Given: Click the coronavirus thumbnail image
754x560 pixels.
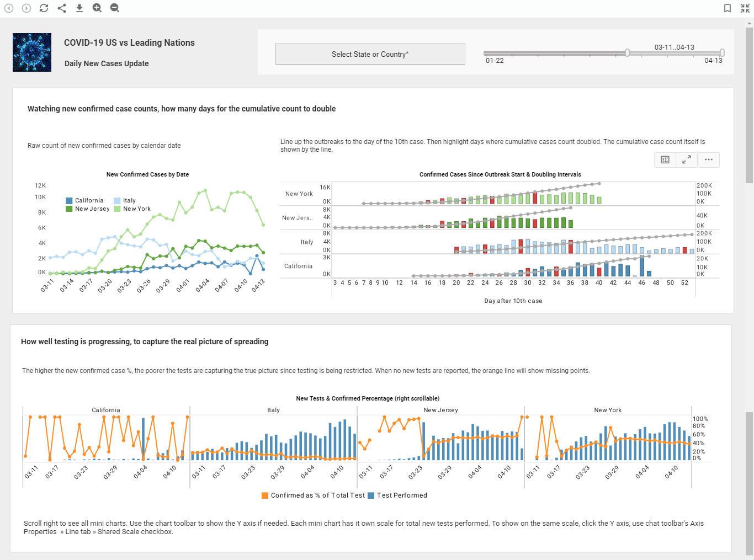Looking at the screenshot, I should (32, 52).
